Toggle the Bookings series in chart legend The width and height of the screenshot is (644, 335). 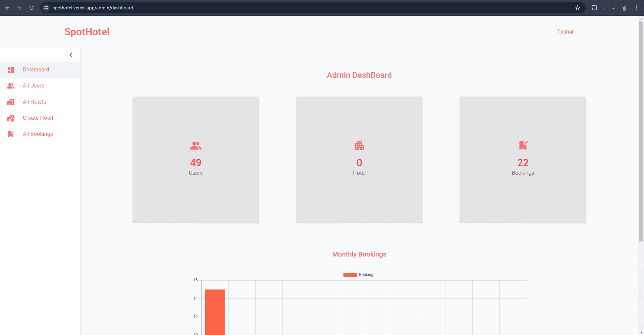click(359, 275)
